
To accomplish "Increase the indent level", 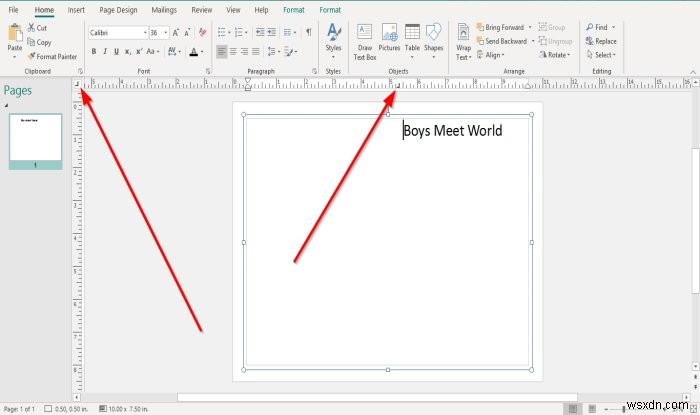I will [x=271, y=32].
